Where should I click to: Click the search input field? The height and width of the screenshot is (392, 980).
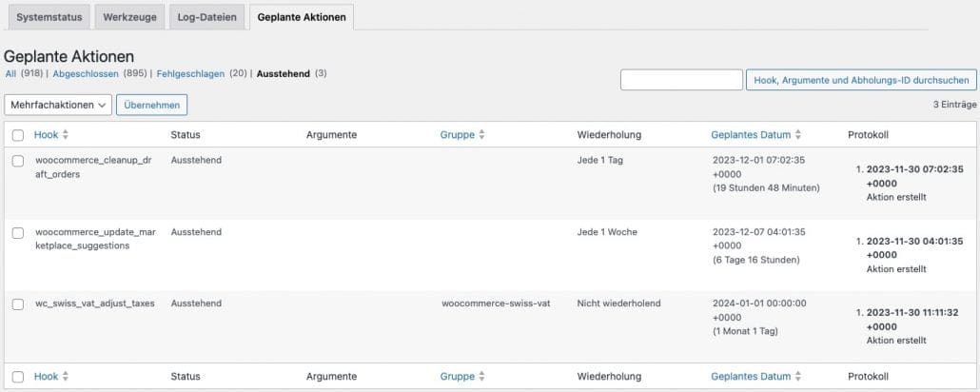pyautogui.click(x=681, y=80)
